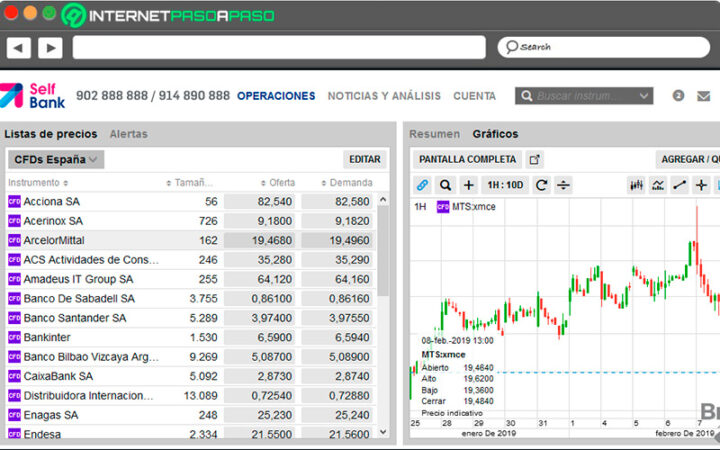Select the trend line drawing tool

tap(680, 185)
